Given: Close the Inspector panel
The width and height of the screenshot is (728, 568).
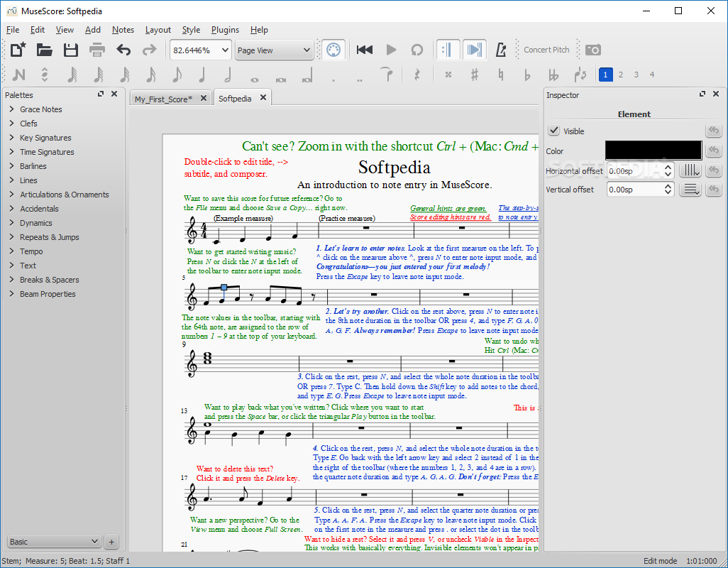Looking at the screenshot, I should (716, 94).
